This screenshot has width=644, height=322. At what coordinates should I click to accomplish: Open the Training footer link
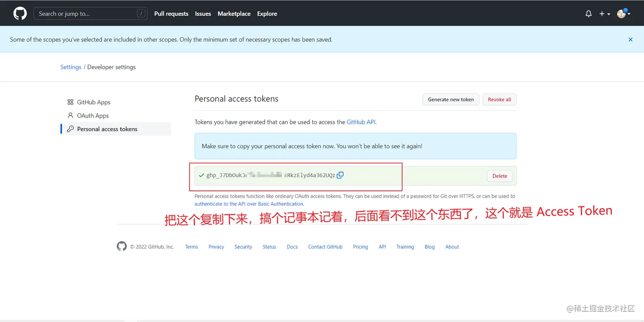coord(405,247)
